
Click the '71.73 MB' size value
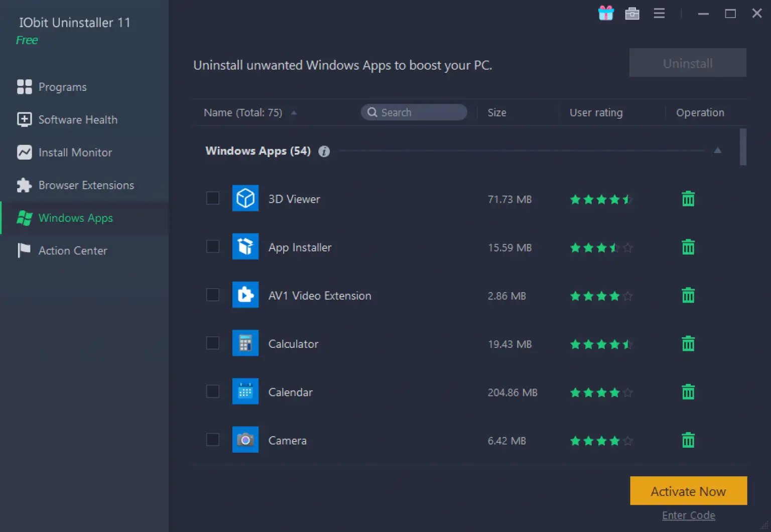[509, 199]
